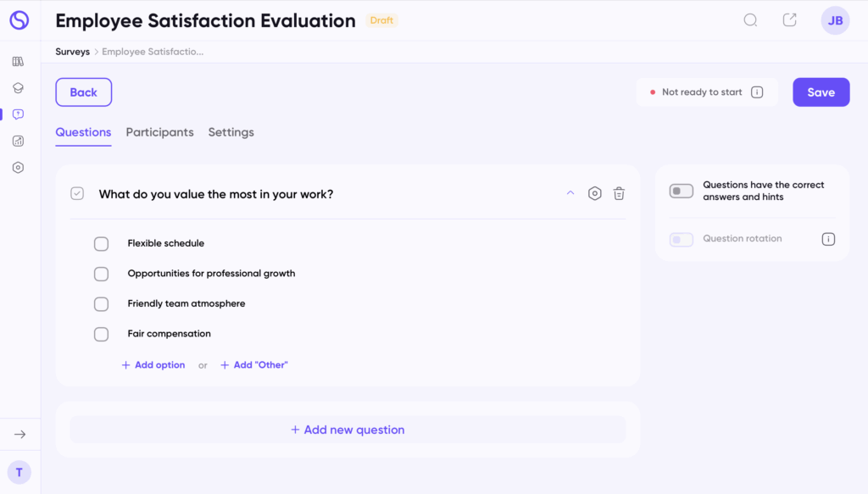Open the library books sidebar icon

18,61
